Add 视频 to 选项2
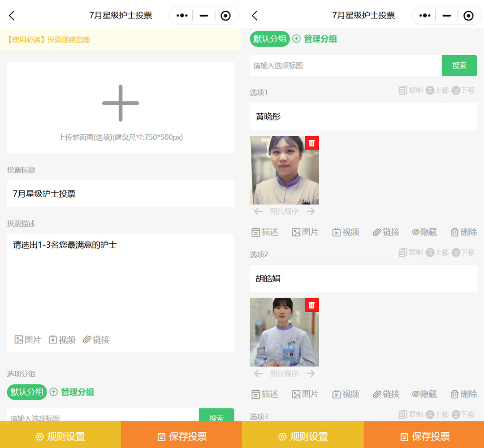The height and width of the screenshot is (448, 484). 346,394
